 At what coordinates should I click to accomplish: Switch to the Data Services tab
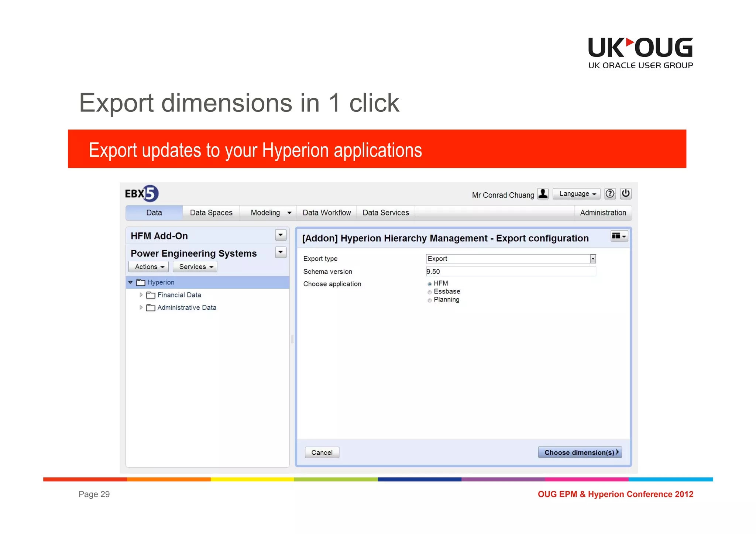coord(386,213)
